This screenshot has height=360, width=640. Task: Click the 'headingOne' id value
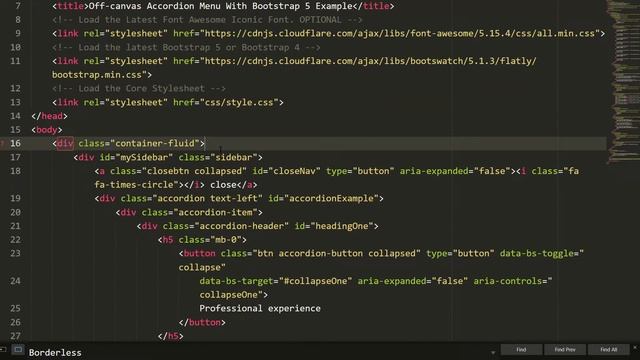coord(342,226)
